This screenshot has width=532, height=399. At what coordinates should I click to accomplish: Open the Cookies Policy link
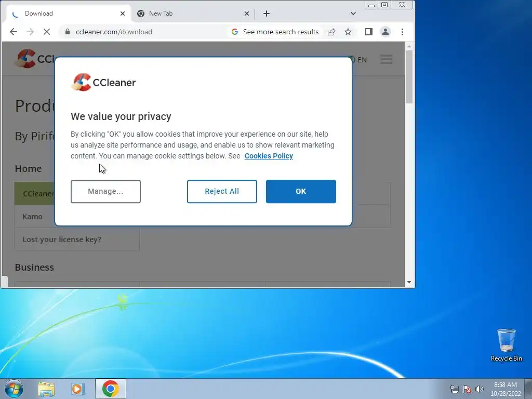[269, 156]
